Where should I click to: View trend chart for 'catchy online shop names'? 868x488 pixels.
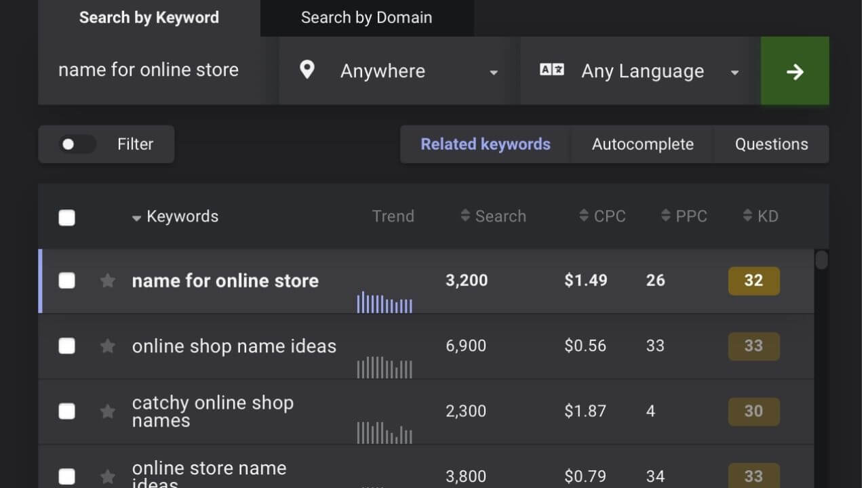(x=384, y=432)
